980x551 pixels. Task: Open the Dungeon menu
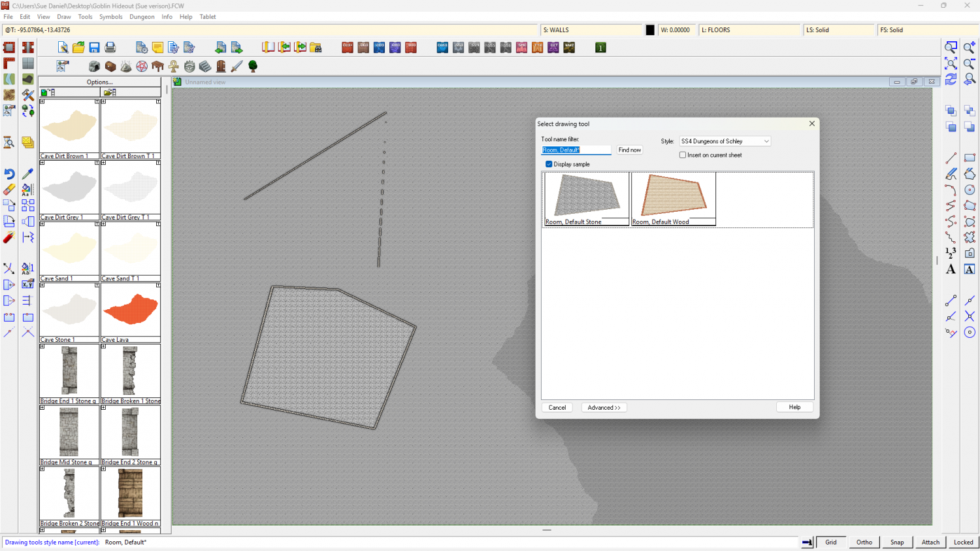click(142, 17)
